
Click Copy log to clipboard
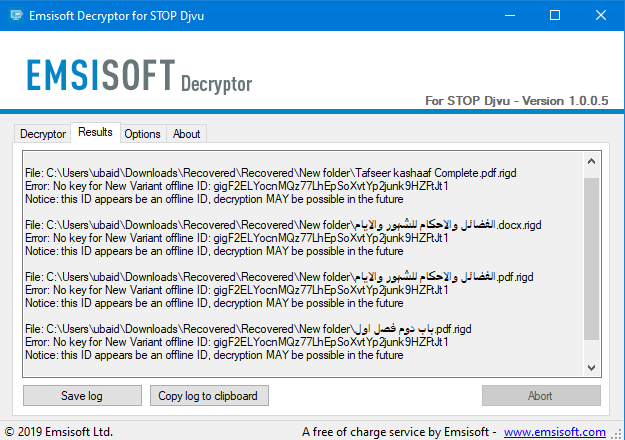coord(208,396)
